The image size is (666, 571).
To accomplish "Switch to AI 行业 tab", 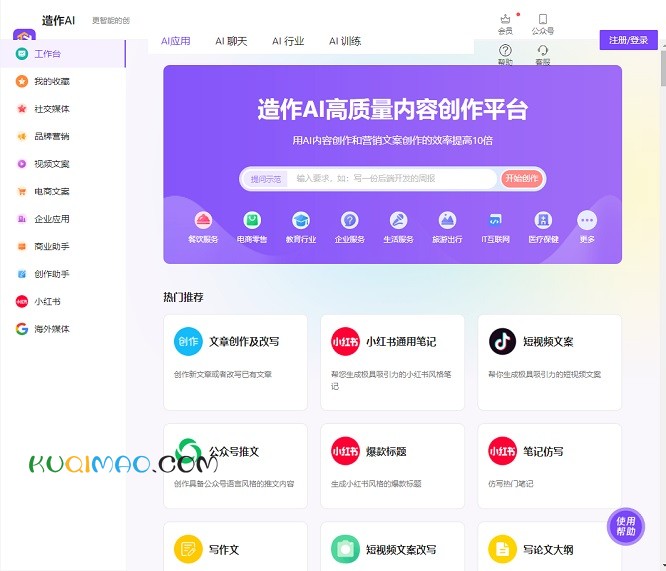I will (288, 41).
